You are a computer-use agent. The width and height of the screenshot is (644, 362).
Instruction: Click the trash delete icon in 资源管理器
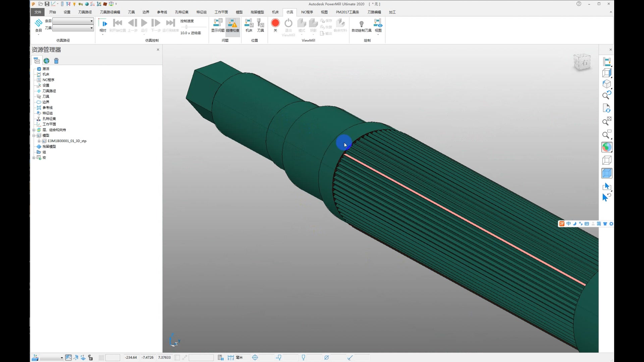[x=56, y=61]
